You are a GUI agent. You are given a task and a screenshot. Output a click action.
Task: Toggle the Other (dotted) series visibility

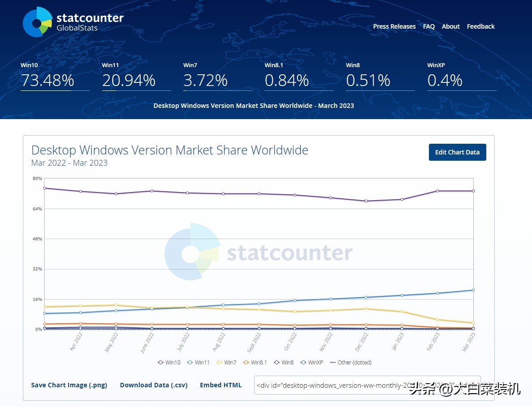(350, 362)
